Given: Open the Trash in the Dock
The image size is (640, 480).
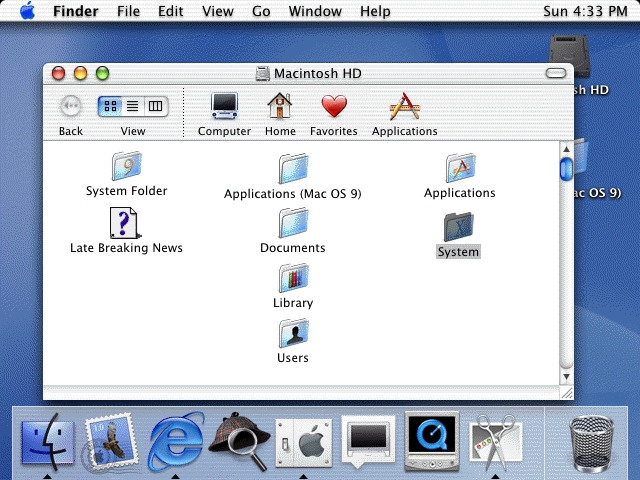Looking at the screenshot, I should [x=591, y=443].
